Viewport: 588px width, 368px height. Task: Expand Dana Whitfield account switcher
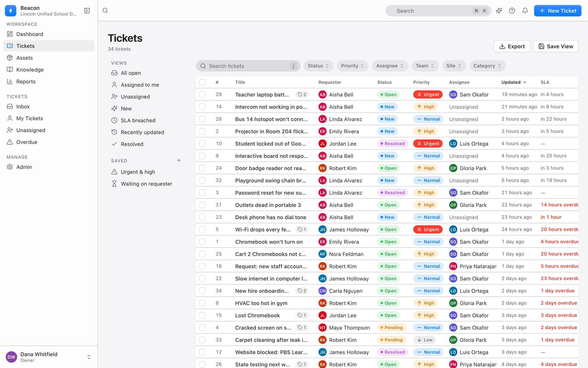[x=89, y=357]
